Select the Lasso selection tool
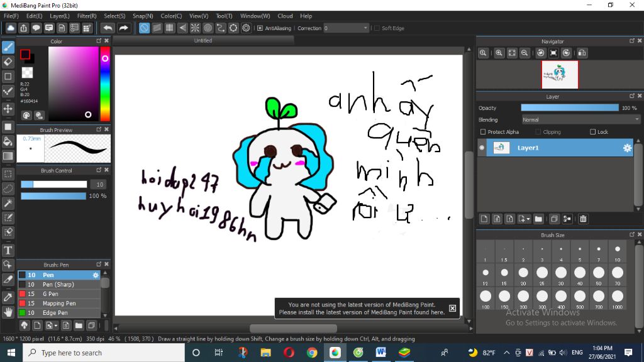 click(8, 189)
